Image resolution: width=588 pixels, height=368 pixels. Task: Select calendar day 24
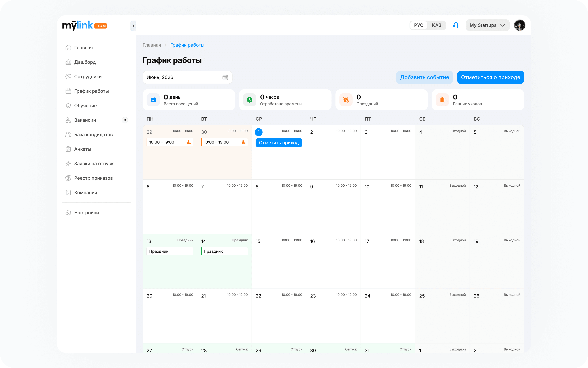click(x=388, y=316)
